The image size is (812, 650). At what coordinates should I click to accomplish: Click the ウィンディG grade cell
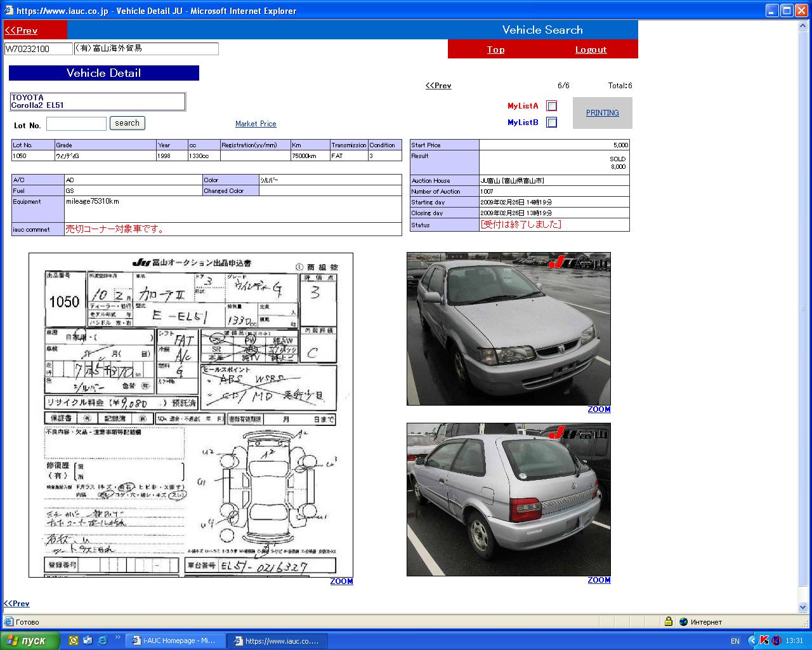(x=105, y=156)
